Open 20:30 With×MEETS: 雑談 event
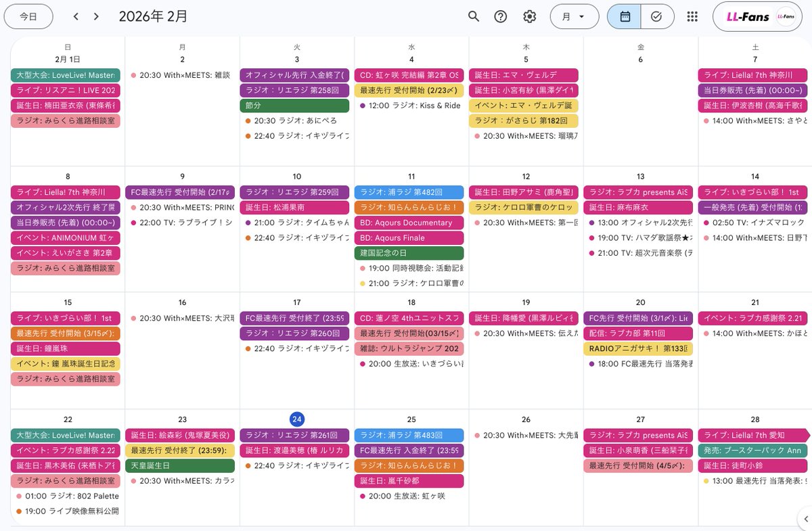This screenshot has height=531, width=812. click(180, 75)
